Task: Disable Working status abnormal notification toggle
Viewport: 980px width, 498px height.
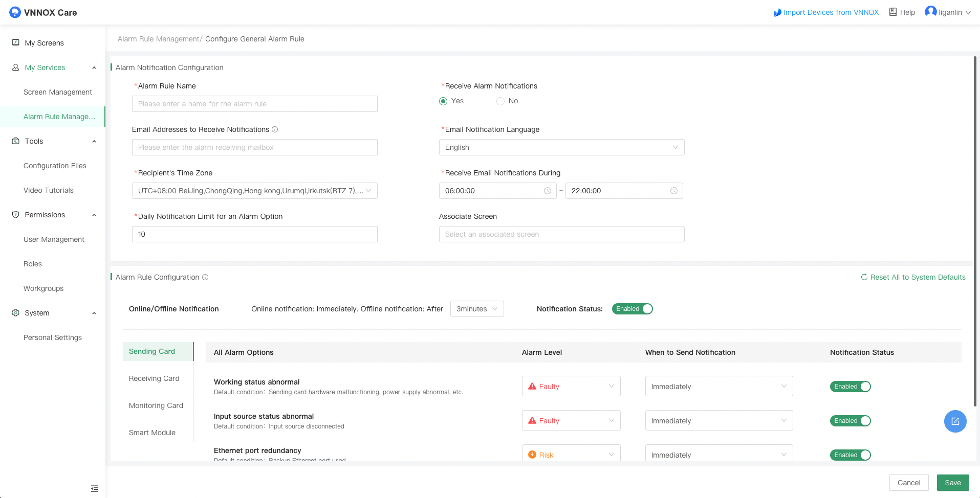Action: [850, 387]
